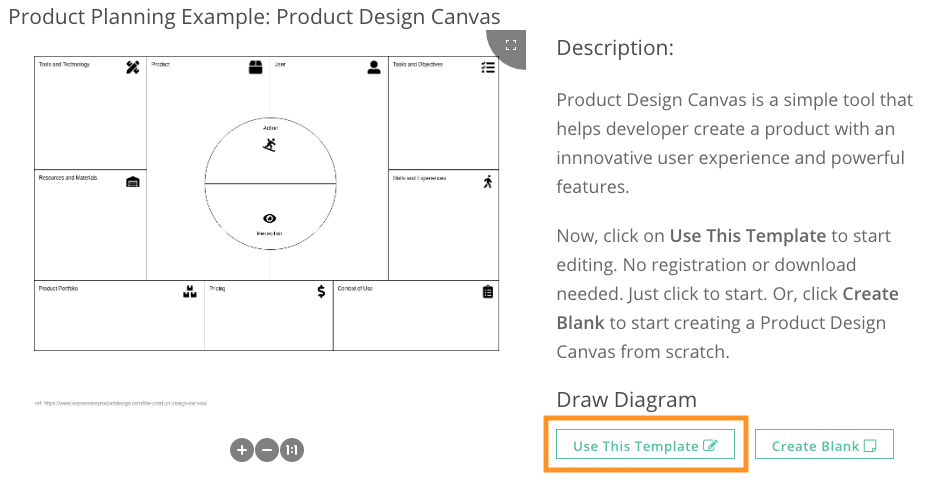Select the Product Portfolio boxes icon
The height and width of the screenshot is (488, 925).
189,292
